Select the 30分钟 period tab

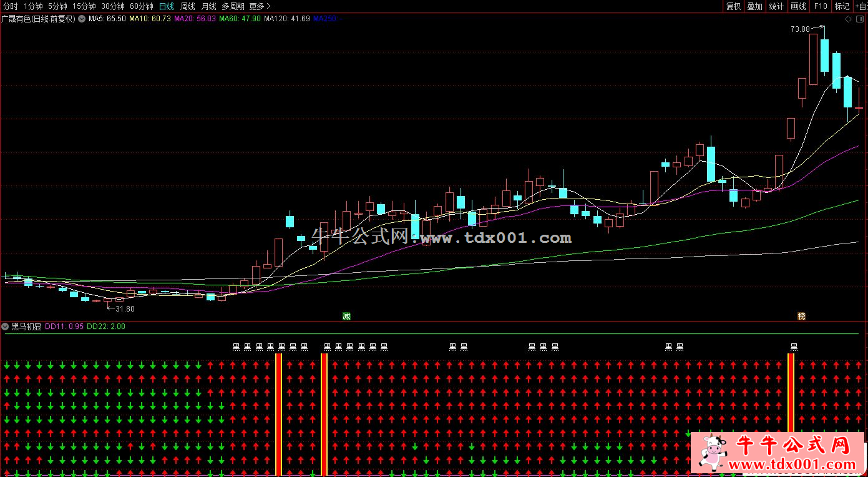click(112, 6)
